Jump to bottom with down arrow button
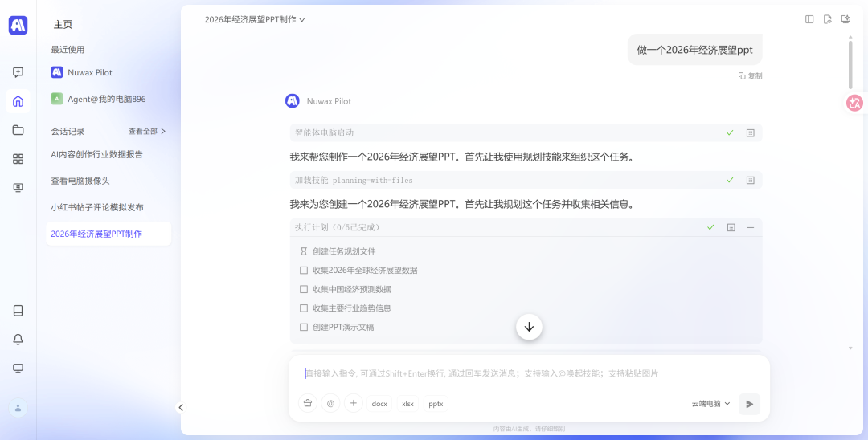Image resolution: width=868 pixels, height=440 pixels. [x=529, y=327]
